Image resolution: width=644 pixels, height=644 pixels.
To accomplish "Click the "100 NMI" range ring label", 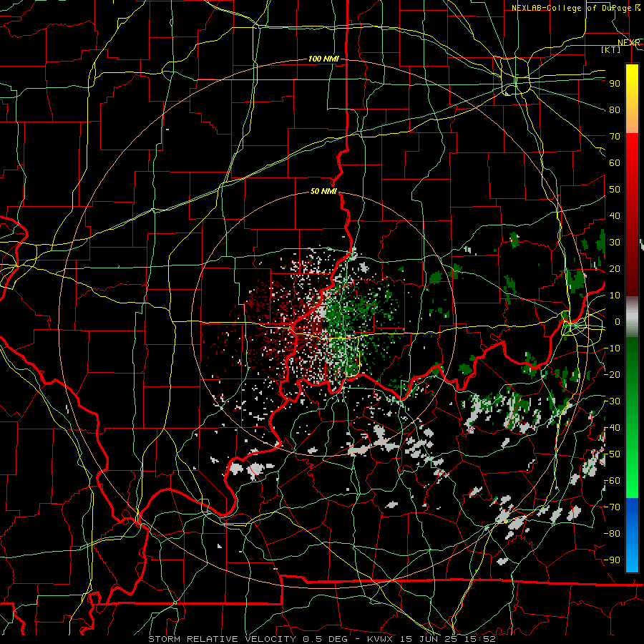I will 323,59.
